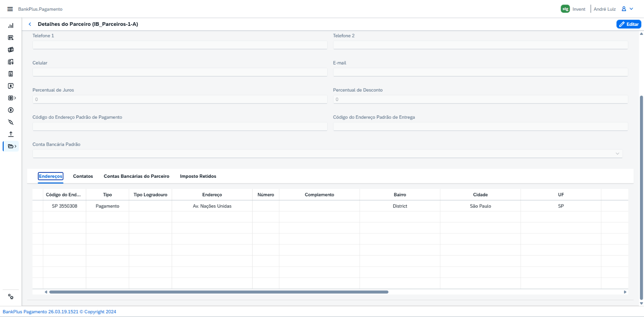Open the Imposto Retidos tab
The width and height of the screenshot is (644, 317).
pos(198,176)
